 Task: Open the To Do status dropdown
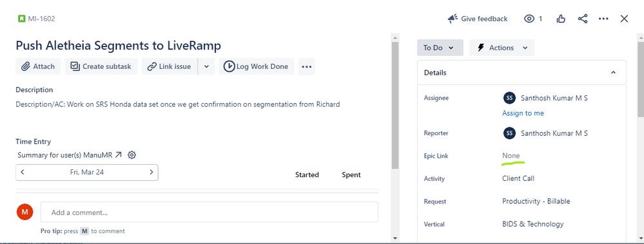pos(440,48)
